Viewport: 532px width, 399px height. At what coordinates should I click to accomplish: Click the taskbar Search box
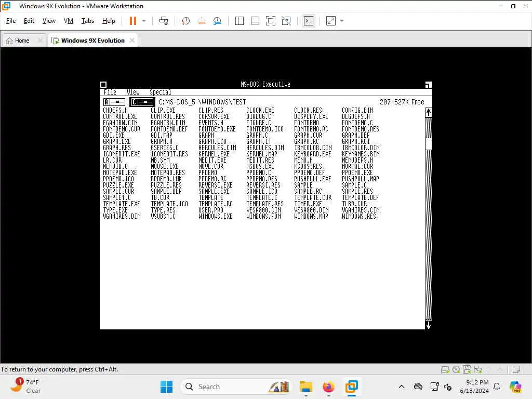(236, 387)
